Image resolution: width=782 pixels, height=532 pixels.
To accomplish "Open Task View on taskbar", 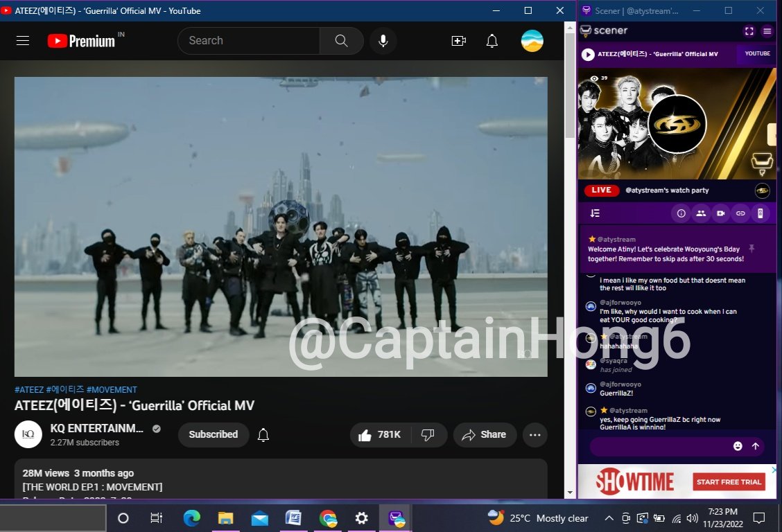I will click(156, 519).
